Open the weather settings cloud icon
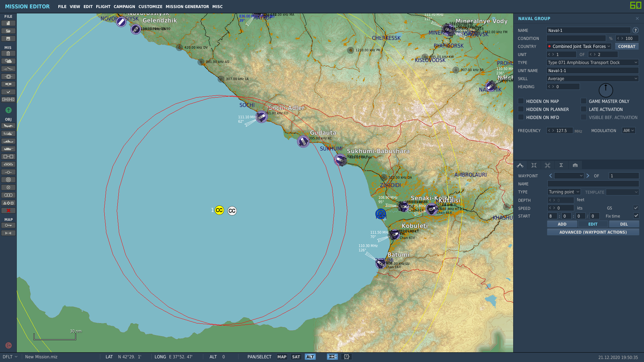The height and width of the screenshot is (362, 644). click(8, 61)
